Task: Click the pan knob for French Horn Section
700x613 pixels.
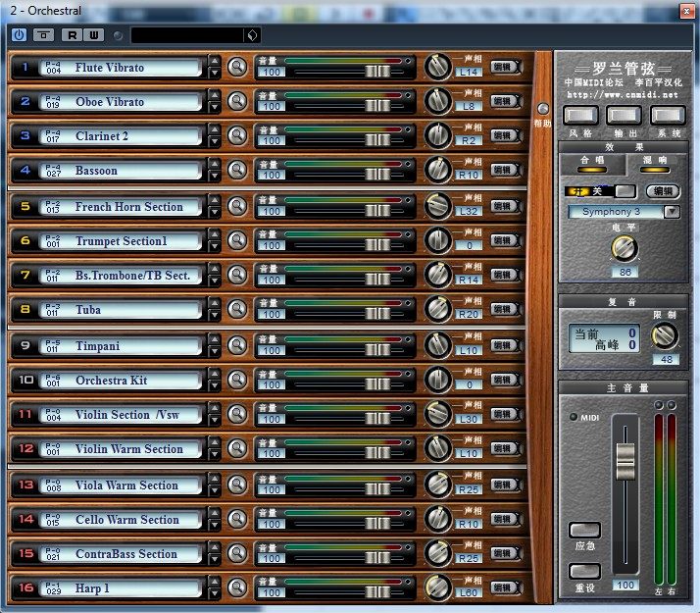Action: (437, 206)
